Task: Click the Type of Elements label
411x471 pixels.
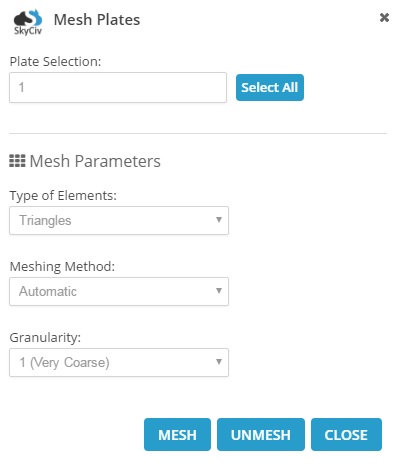Action: click(x=63, y=196)
